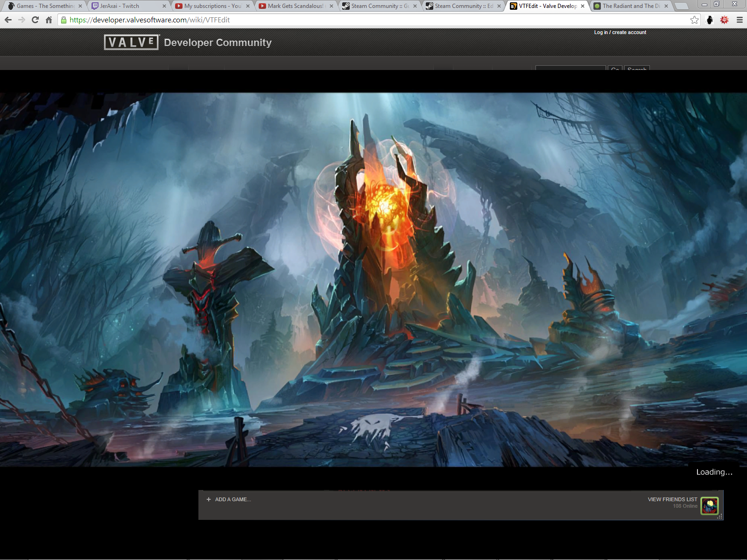747x560 pixels.
Task: Close the Steam Community :: Ed tab
Action: coord(499,6)
